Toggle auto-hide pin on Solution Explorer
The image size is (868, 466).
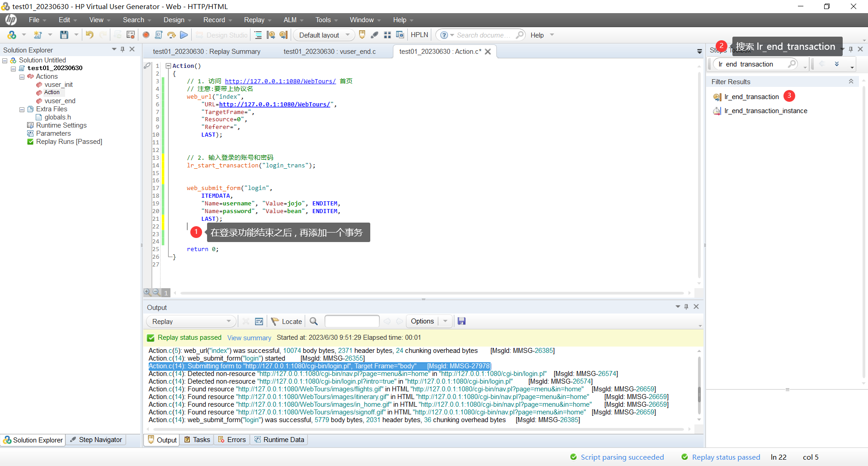coord(122,49)
